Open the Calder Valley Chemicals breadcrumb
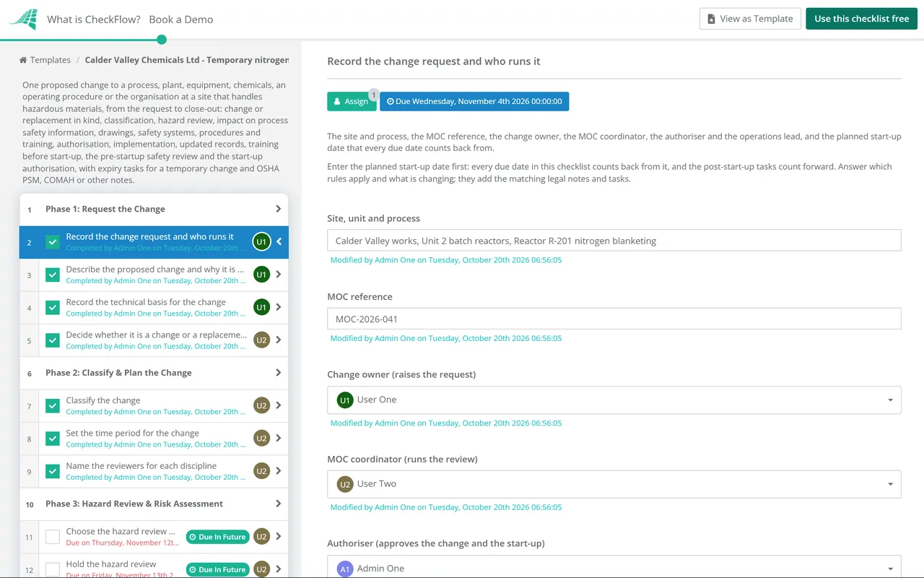The image size is (924, 578). click(x=187, y=60)
